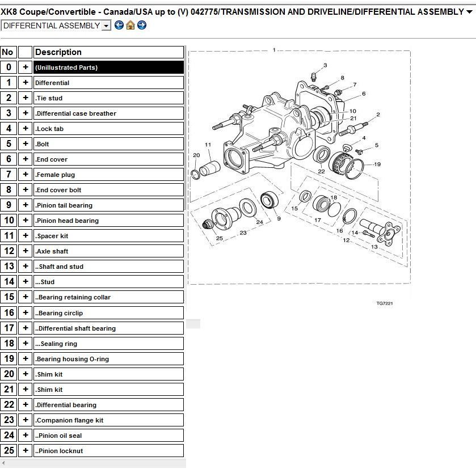
Task: Select the Differential case breather description
Action: 108,113
